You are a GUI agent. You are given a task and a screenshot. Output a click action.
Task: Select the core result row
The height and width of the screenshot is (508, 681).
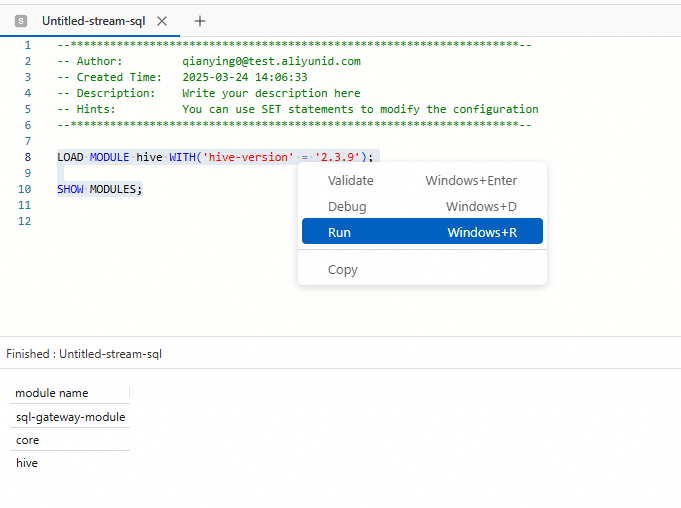pos(70,440)
